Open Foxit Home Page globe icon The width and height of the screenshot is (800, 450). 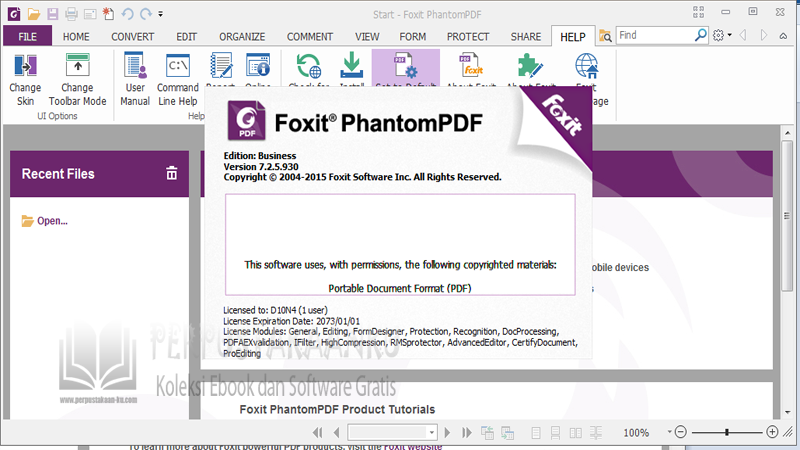coord(586,66)
